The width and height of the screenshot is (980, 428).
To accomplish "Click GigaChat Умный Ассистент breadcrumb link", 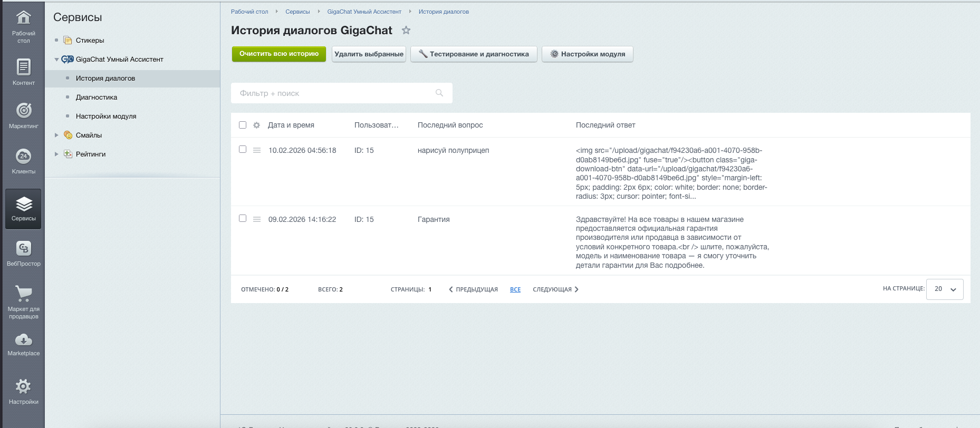I will pos(364,12).
